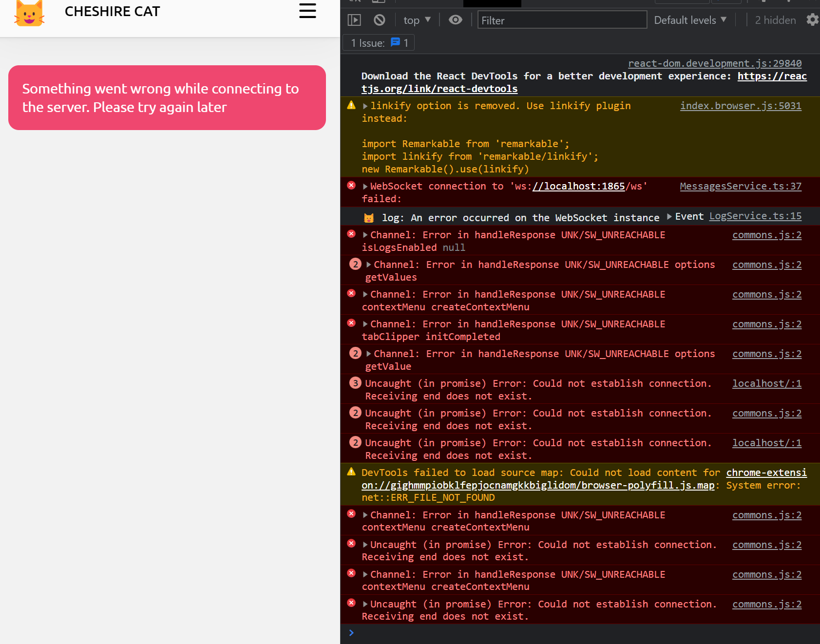Image resolution: width=820 pixels, height=644 pixels.
Task: Show the 2 hidden console messages
Action: pos(775,19)
